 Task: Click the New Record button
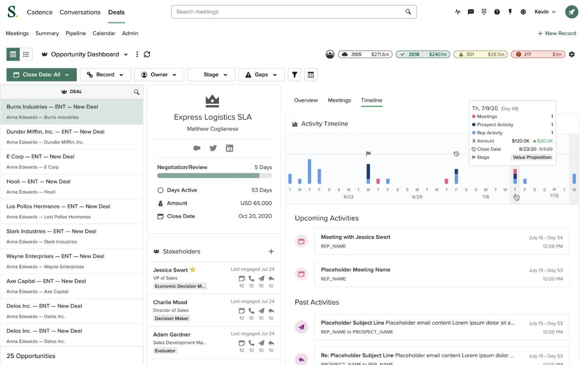coord(557,33)
